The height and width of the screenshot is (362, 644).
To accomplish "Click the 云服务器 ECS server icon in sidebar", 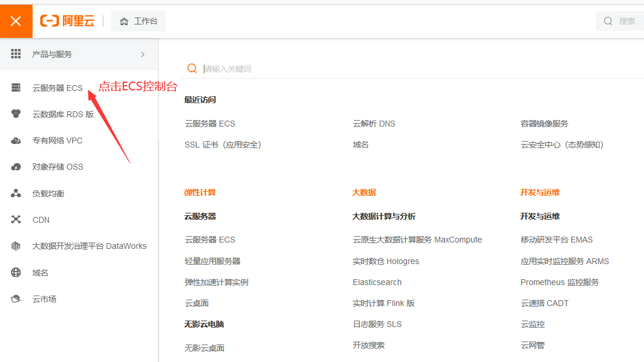I will [x=16, y=87].
